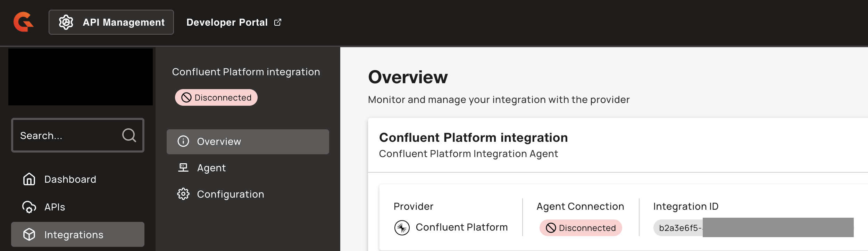Open APIs in the sidebar

[x=55, y=207]
